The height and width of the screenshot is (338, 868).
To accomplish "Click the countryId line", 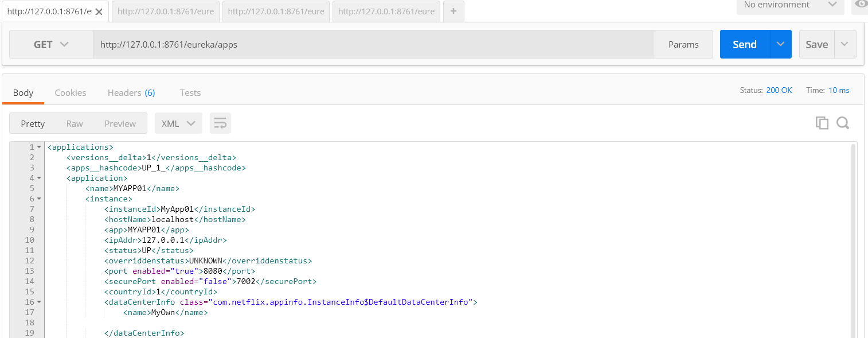I will (161, 292).
